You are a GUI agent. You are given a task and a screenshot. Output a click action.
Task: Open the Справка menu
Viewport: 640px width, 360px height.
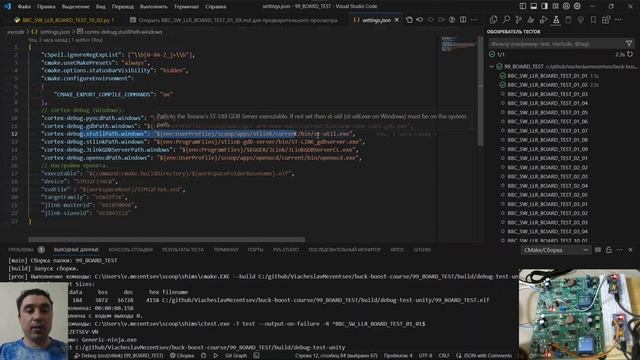click(216, 7)
